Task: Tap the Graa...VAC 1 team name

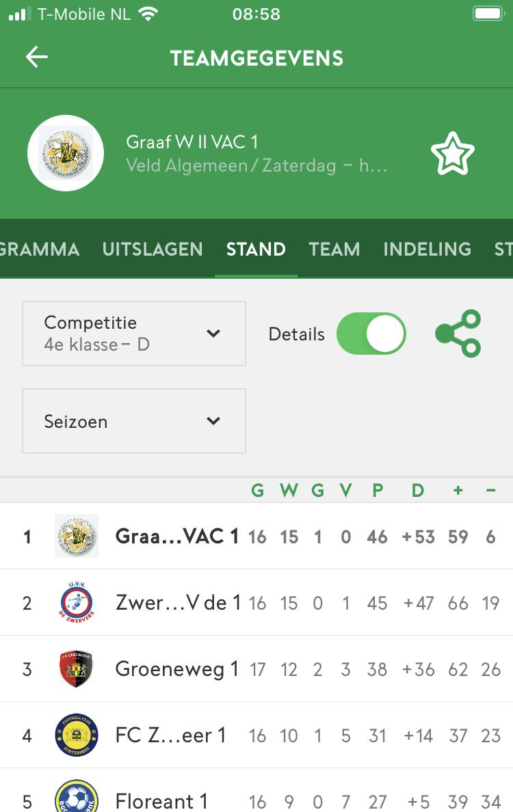Action: coord(176,537)
